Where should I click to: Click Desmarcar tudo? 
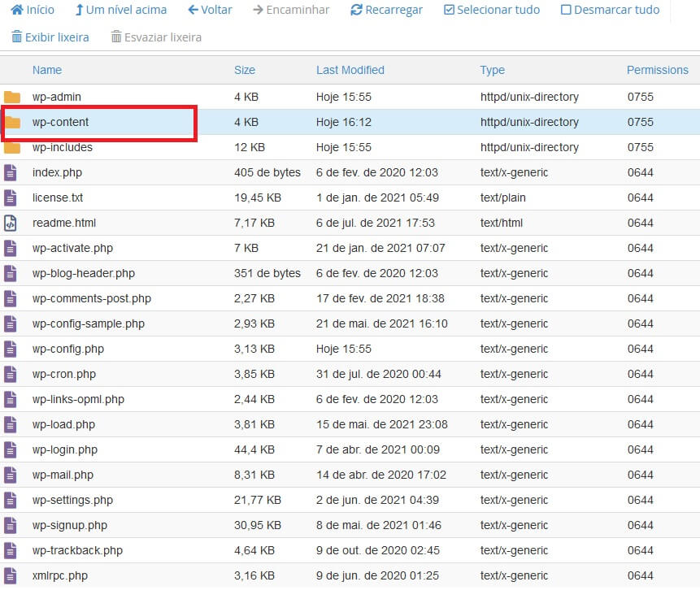[x=610, y=10]
